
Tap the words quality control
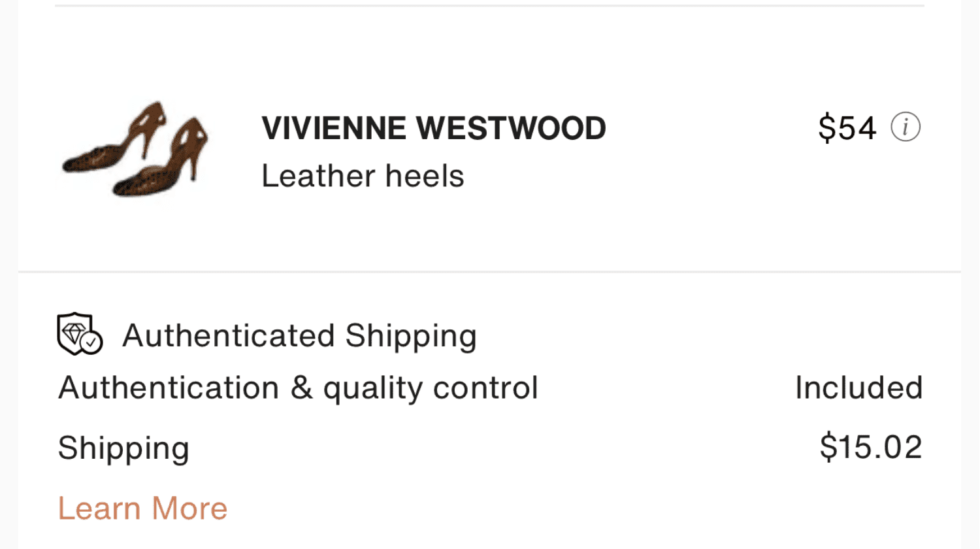[x=431, y=388]
